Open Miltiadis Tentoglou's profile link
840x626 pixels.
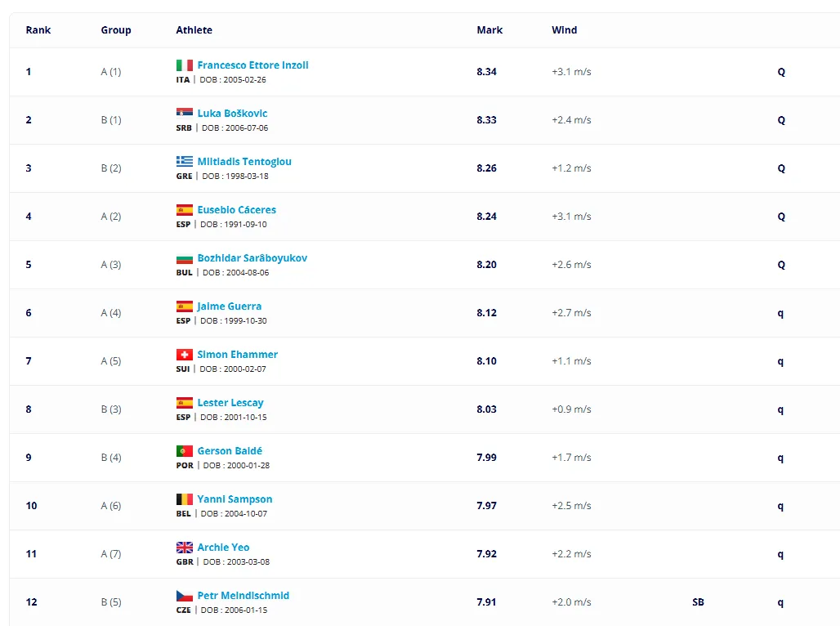[x=244, y=161]
